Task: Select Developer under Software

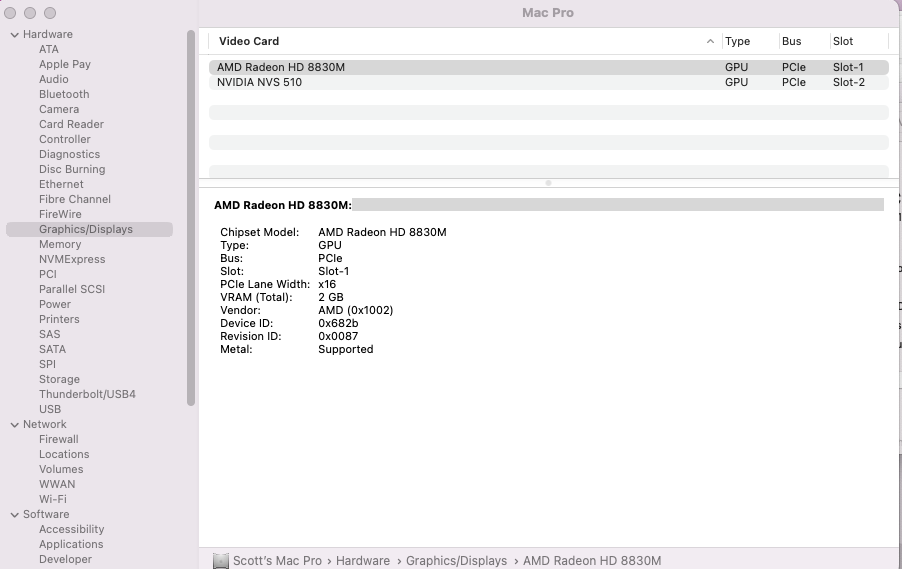Action: (66, 559)
